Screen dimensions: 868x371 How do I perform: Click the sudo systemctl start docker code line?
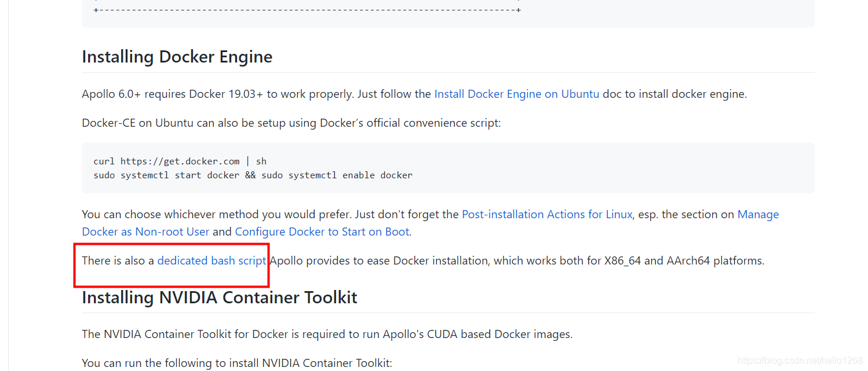[x=253, y=175]
